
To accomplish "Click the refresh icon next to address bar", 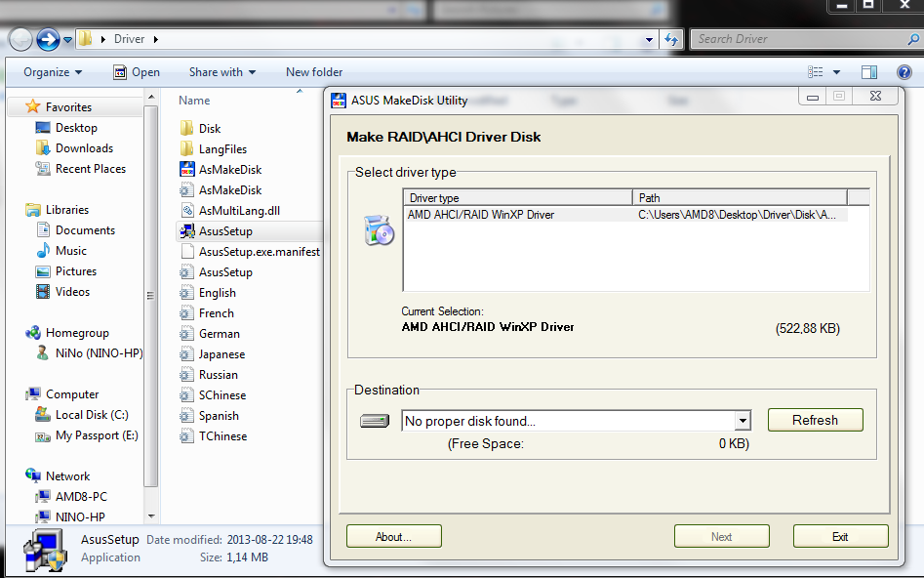I will pyautogui.click(x=670, y=39).
